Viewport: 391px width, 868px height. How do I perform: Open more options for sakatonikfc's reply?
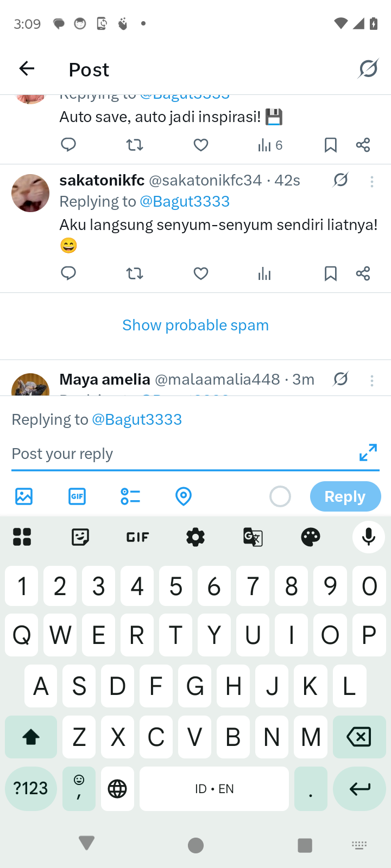[372, 182]
